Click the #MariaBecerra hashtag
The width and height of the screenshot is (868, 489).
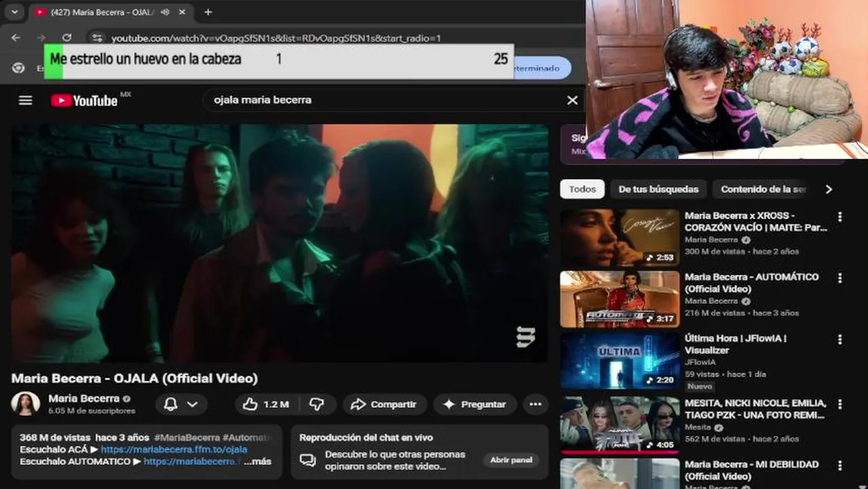pyautogui.click(x=187, y=438)
